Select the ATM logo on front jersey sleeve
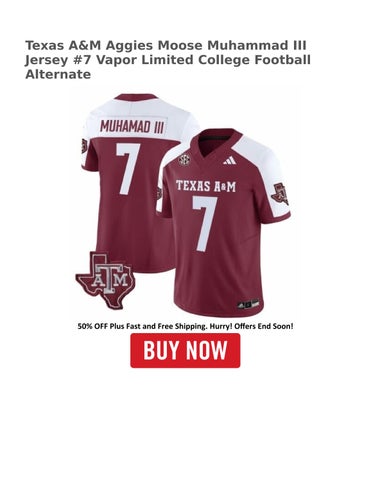 point(280,194)
